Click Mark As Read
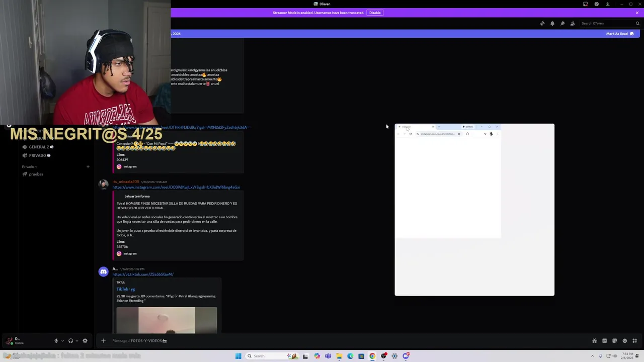This screenshot has width=644, height=362. (x=620, y=34)
